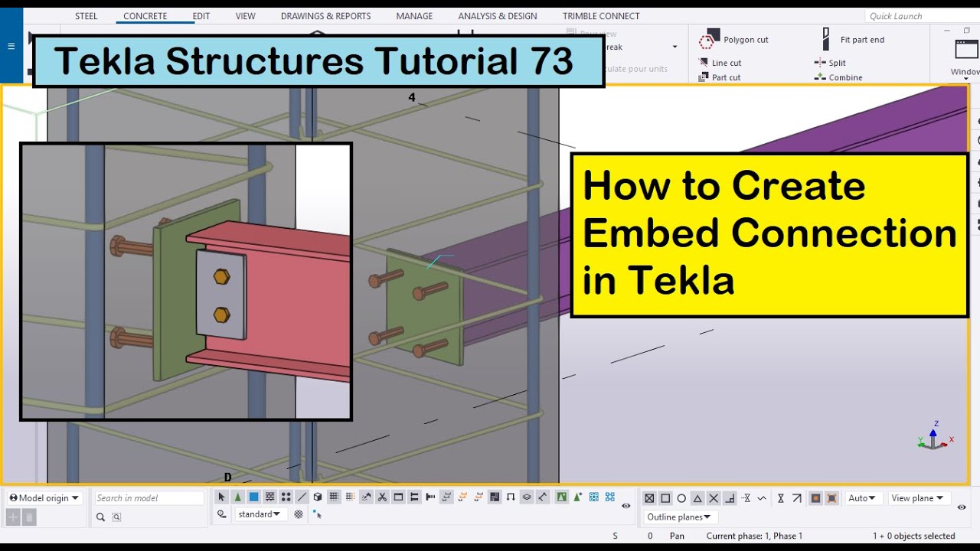Click the Search in model field
This screenshot has width=980, height=551.
[x=149, y=498]
